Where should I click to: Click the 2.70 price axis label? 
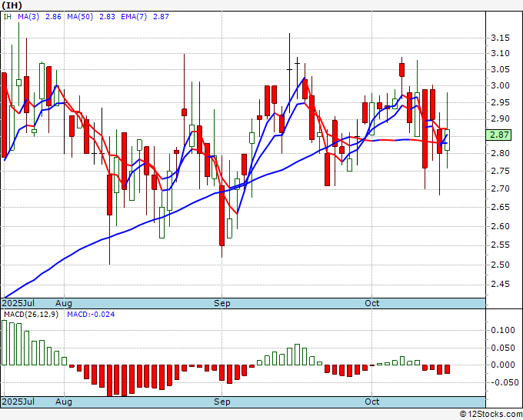tap(501, 188)
